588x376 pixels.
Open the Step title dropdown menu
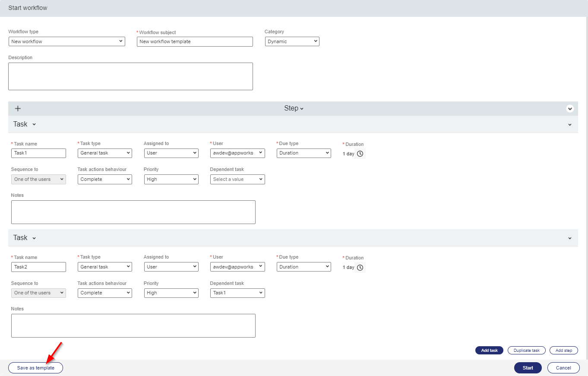pyautogui.click(x=294, y=108)
